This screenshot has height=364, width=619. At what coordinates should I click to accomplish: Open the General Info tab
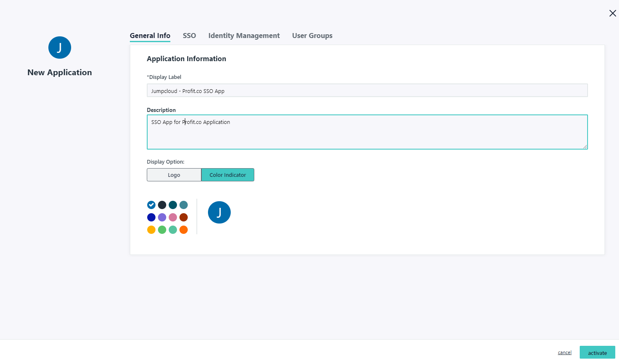click(150, 36)
